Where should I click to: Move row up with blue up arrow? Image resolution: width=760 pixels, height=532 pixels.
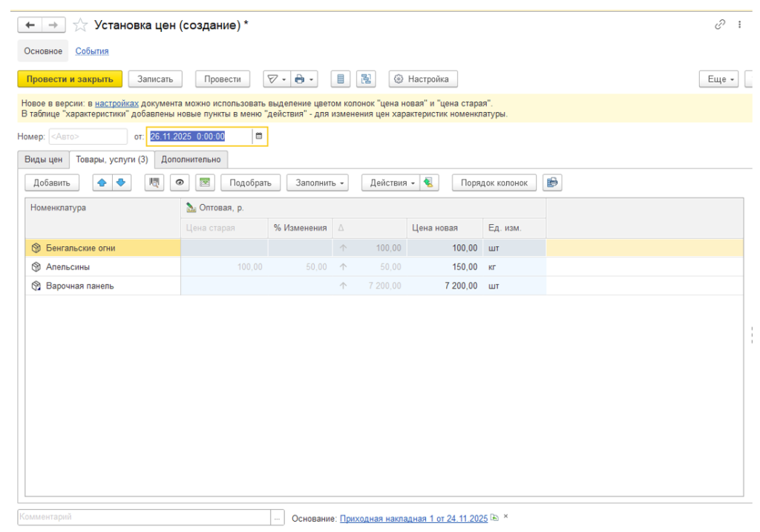tap(102, 183)
